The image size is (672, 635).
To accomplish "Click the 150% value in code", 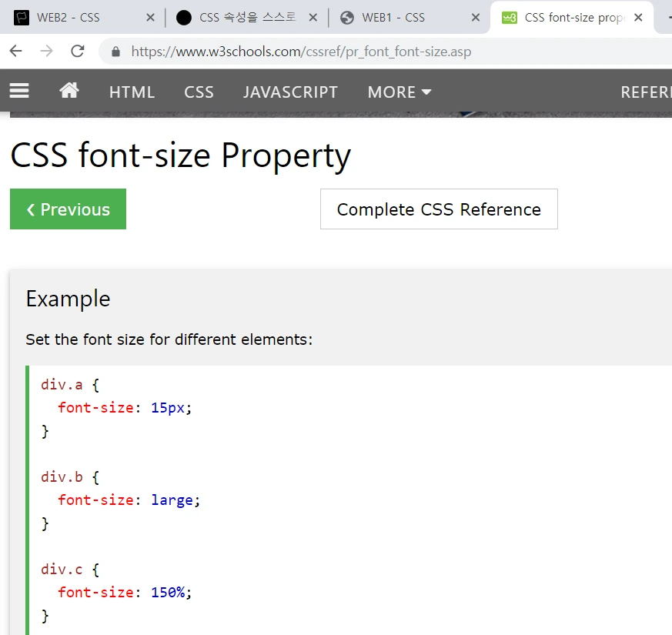I will pos(168,593).
